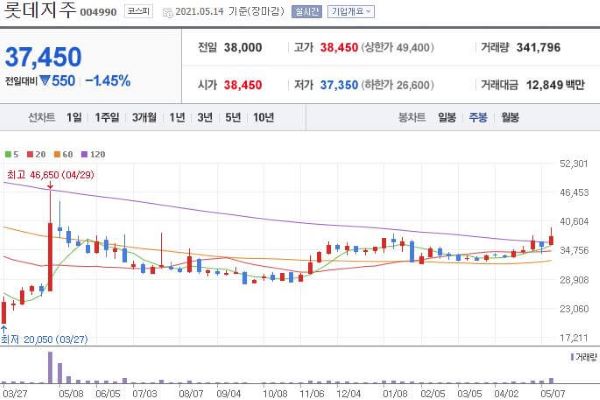Click the 봉차트 label
This screenshot has height=400, width=600.
(412, 118)
